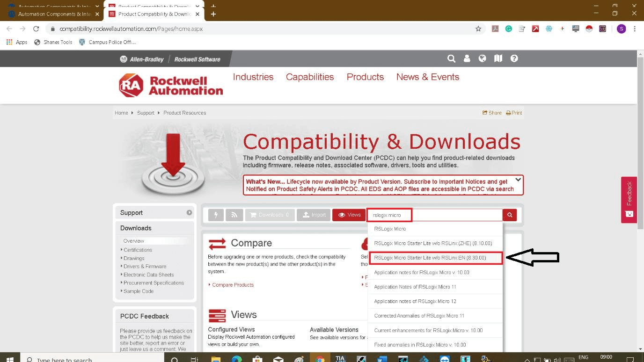644x362 pixels.
Task: Select Application notes for RSLogix Micro v. 10.00
Action: (435, 272)
